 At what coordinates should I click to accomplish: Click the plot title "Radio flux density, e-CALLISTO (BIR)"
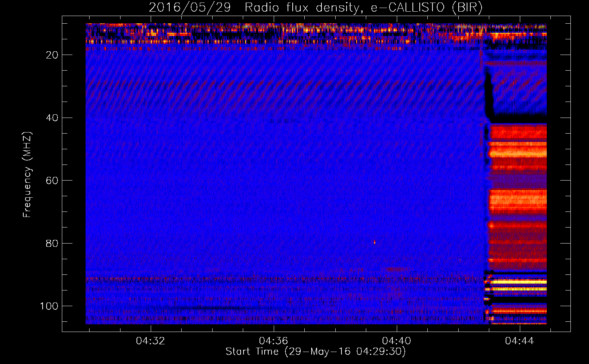tap(363, 7)
